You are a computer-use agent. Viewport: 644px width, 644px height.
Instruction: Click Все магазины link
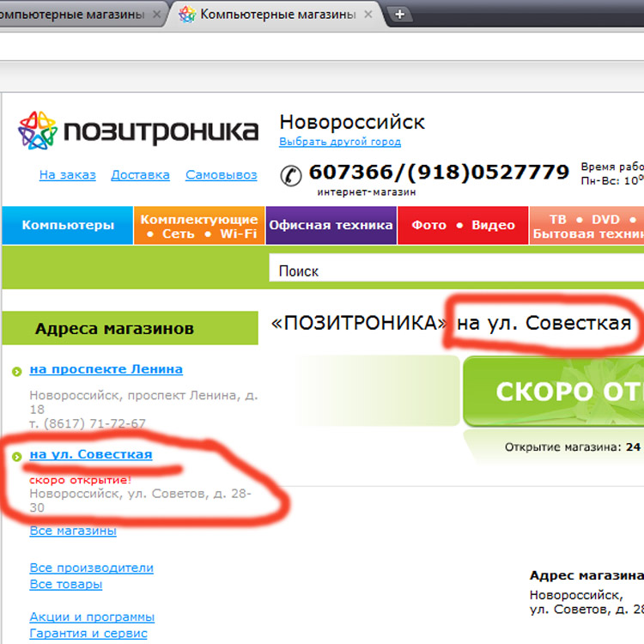coord(73,531)
